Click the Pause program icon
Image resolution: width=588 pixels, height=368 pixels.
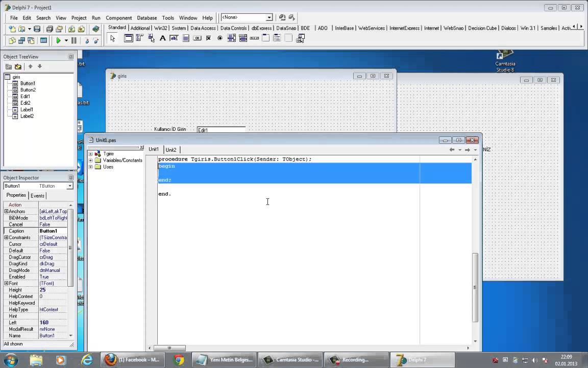[74, 40]
